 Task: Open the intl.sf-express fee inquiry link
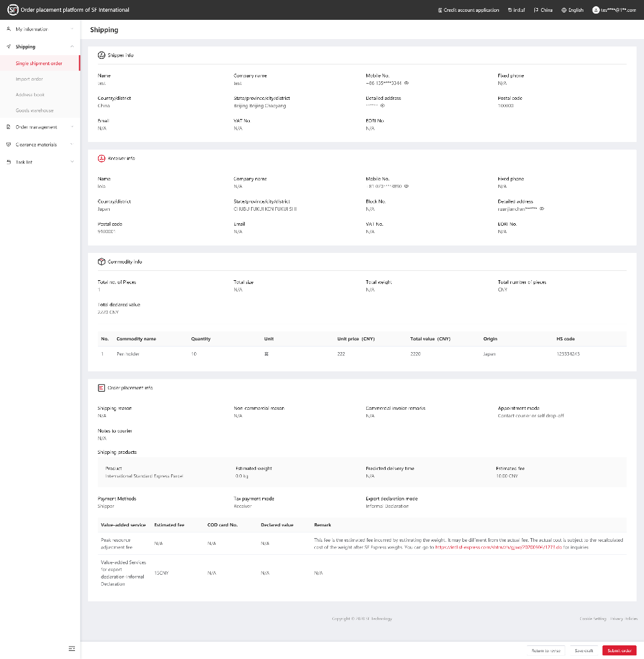(x=498, y=547)
